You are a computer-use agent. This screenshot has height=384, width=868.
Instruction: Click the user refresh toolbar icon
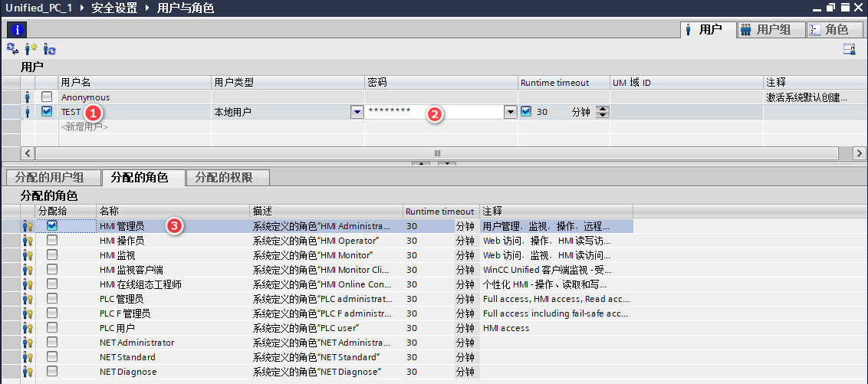[50, 49]
